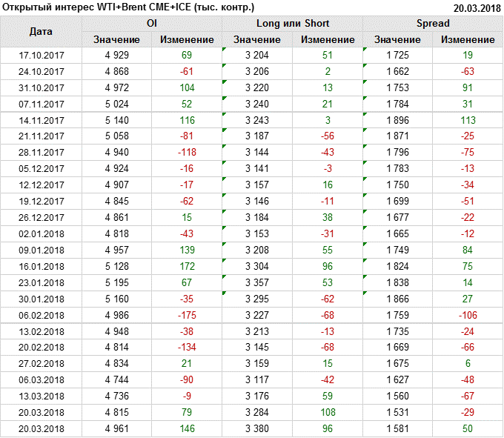Select the Значение subheader under Long или Short
This screenshot has height=438, width=504.
[x=256, y=39]
